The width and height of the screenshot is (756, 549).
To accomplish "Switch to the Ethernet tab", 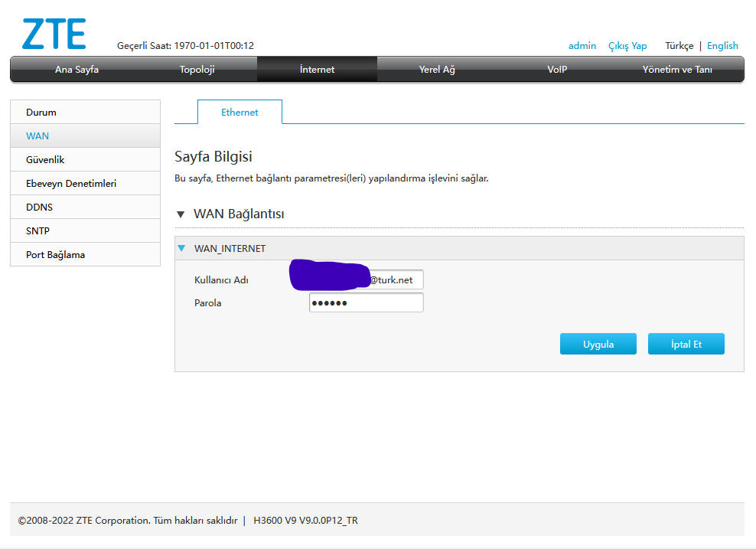I will (x=240, y=112).
